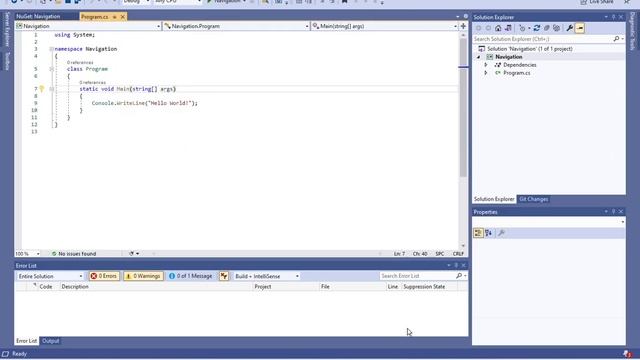Switch to the Solution Explorer bottom tab

click(494, 199)
